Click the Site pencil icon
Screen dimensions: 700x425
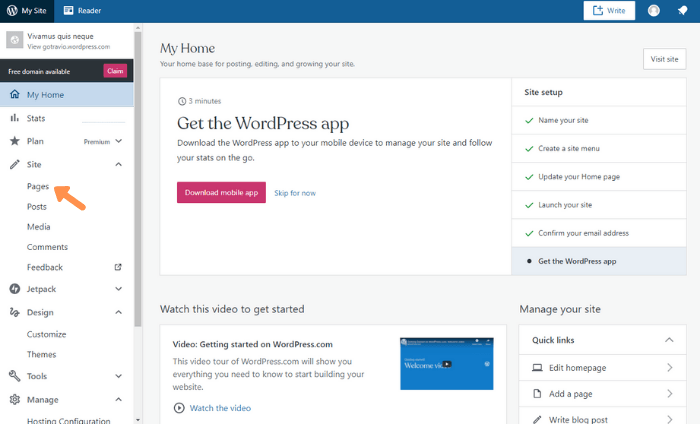15,164
